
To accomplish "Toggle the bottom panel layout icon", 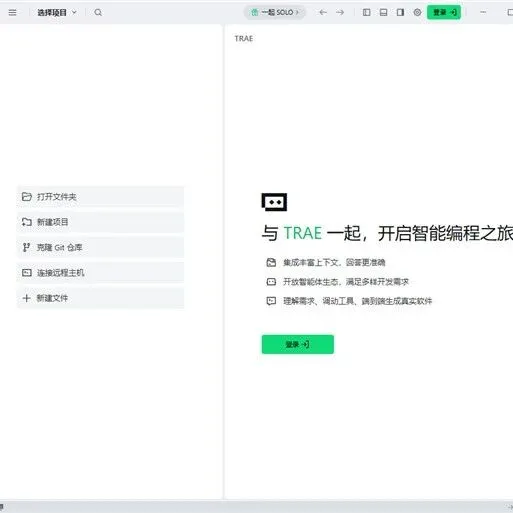I will point(383,13).
